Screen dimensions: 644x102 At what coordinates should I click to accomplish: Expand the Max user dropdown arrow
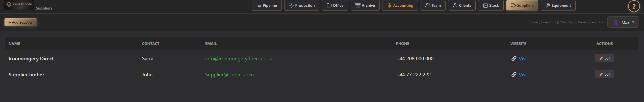tap(633, 22)
